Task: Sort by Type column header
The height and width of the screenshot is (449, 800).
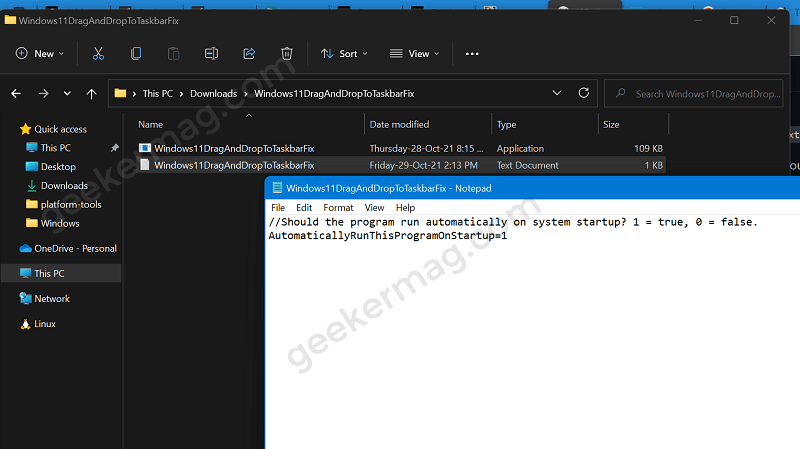Action: [x=507, y=124]
